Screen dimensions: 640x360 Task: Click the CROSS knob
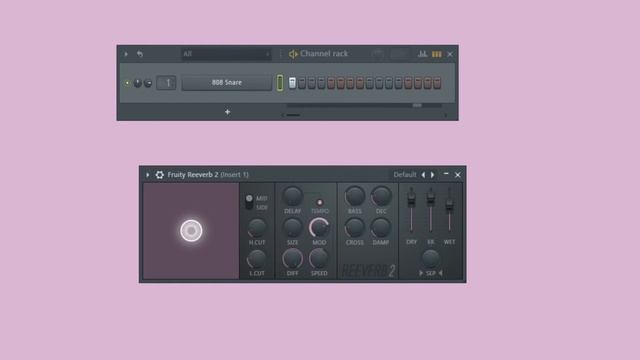point(354,228)
